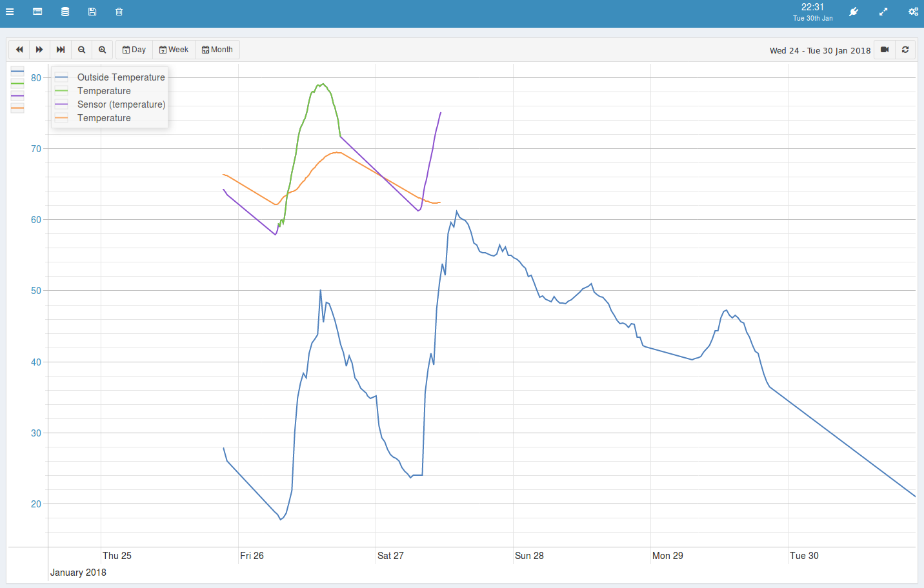Open the database stack icon
924x588 pixels.
(x=65, y=12)
